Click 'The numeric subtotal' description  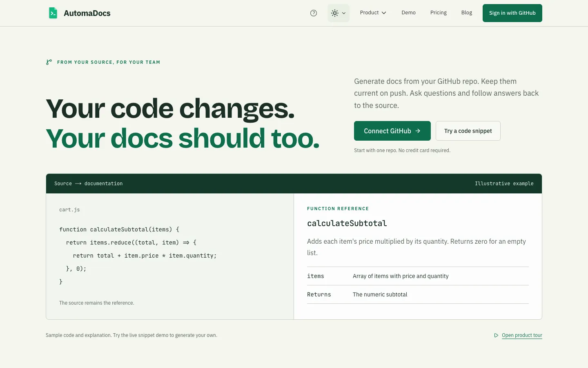point(380,294)
